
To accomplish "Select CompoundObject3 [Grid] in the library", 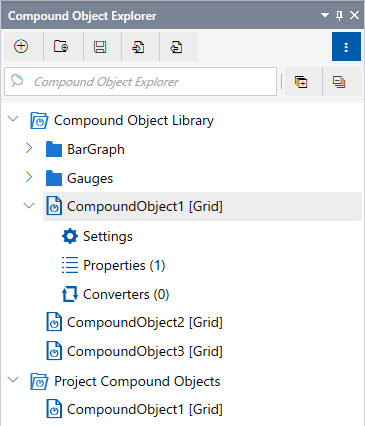I will pyautogui.click(x=134, y=351).
